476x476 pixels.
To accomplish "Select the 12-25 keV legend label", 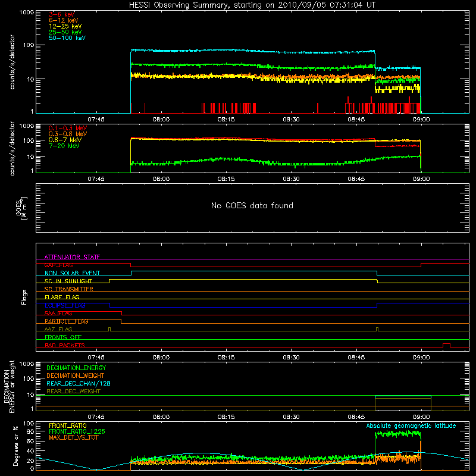I will pos(65,26).
